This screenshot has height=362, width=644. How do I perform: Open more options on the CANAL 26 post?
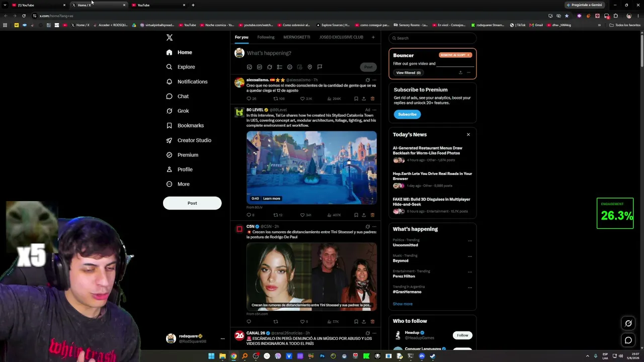[374, 333]
